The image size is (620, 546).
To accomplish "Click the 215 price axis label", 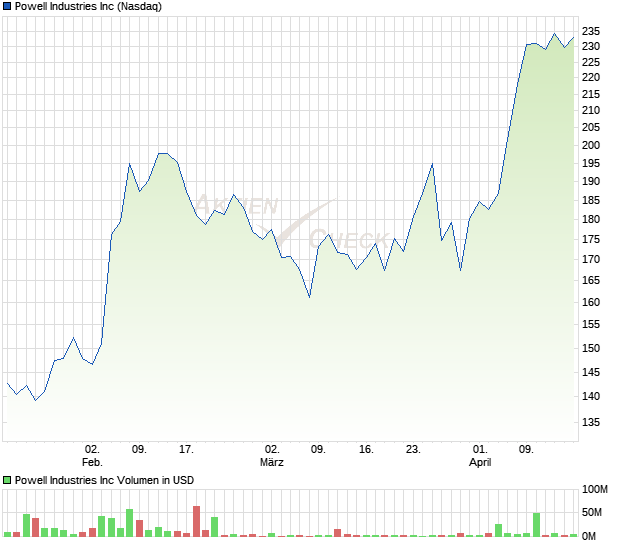I will [591, 94].
